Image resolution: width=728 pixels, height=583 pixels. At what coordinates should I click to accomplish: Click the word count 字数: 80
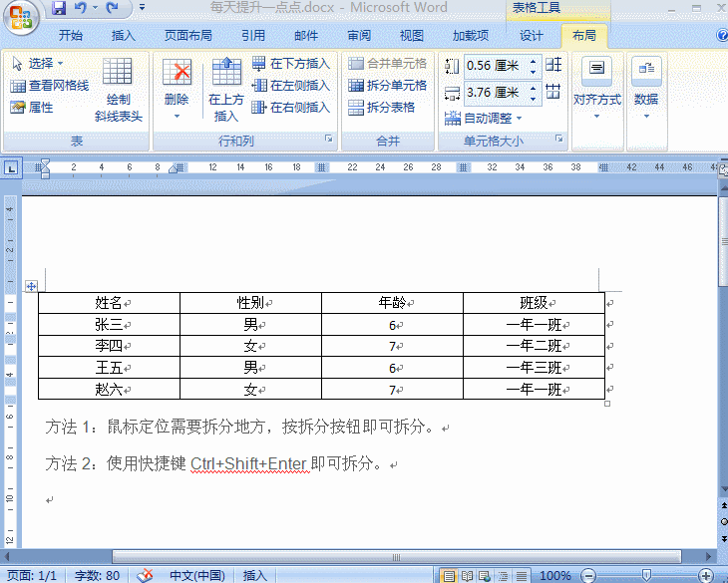click(97, 576)
